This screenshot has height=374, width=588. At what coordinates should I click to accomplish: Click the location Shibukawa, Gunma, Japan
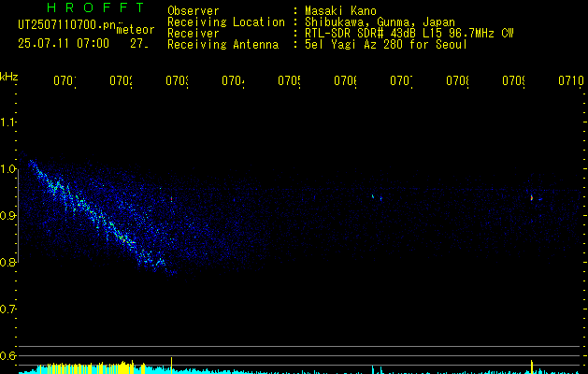point(380,22)
